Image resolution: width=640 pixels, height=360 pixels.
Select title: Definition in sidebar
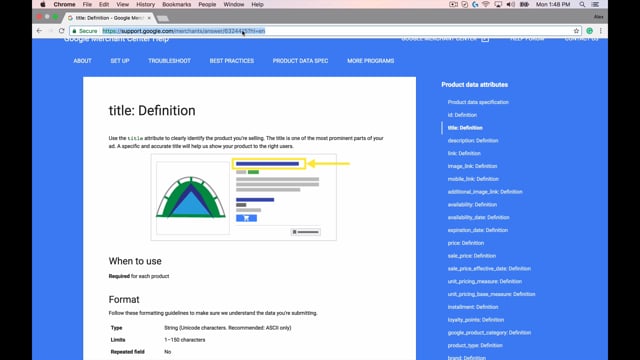click(x=465, y=128)
